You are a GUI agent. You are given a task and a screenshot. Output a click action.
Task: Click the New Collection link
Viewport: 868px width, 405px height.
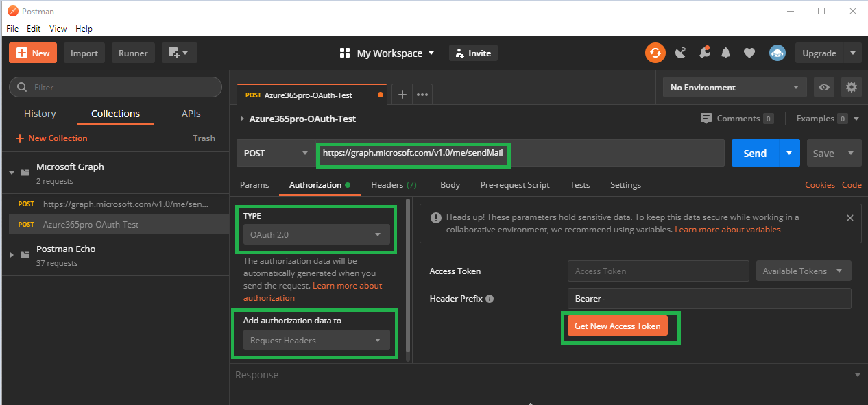[x=51, y=138]
